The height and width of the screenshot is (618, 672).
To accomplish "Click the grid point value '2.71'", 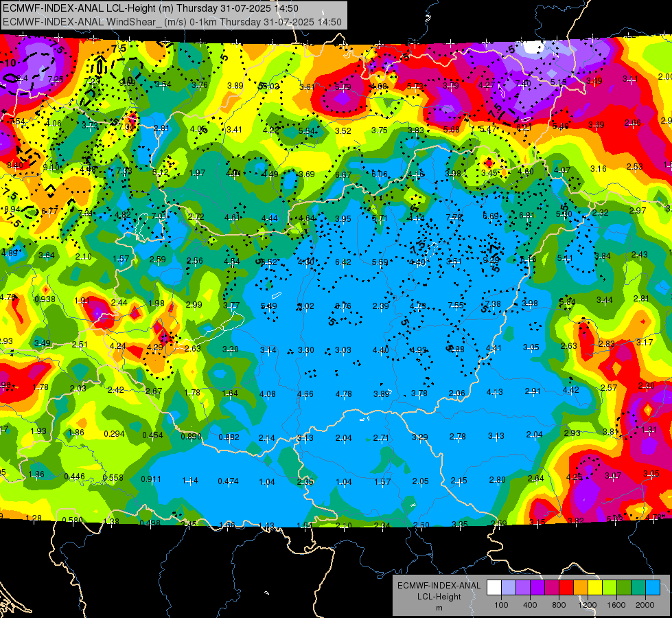I will (381, 438).
